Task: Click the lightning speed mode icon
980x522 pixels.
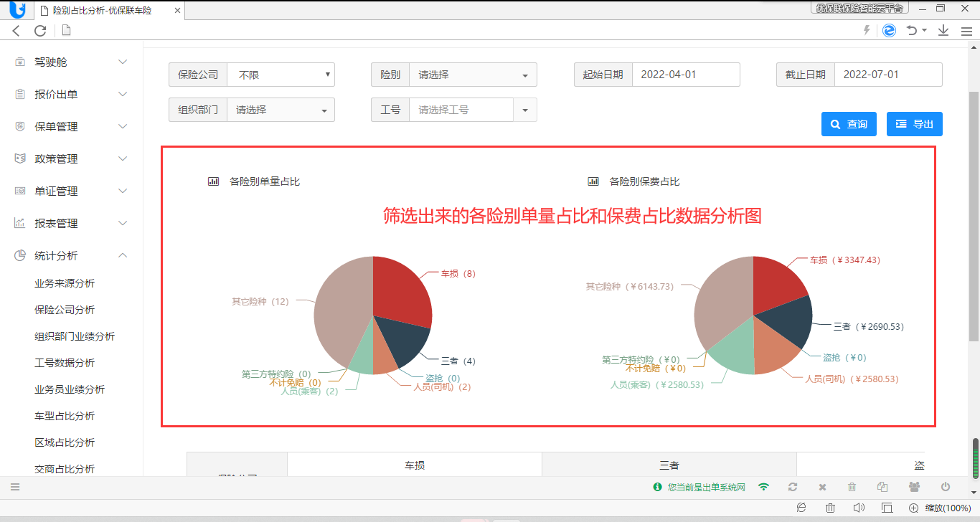Action: tap(867, 30)
